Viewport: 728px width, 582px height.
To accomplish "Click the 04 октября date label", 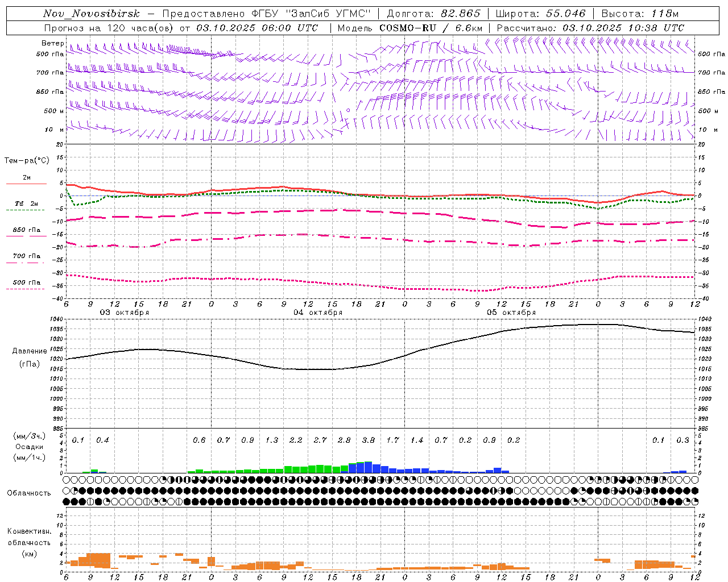I will [x=318, y=313].
